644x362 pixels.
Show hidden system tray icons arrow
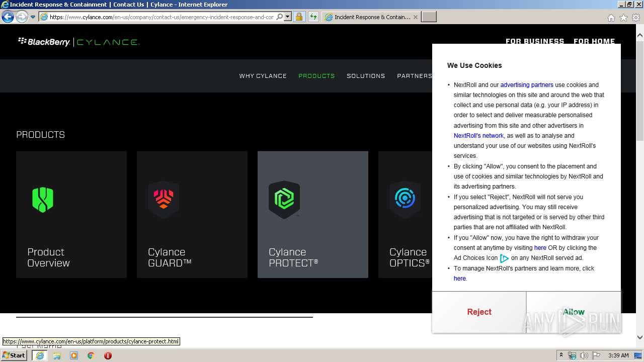561,355
